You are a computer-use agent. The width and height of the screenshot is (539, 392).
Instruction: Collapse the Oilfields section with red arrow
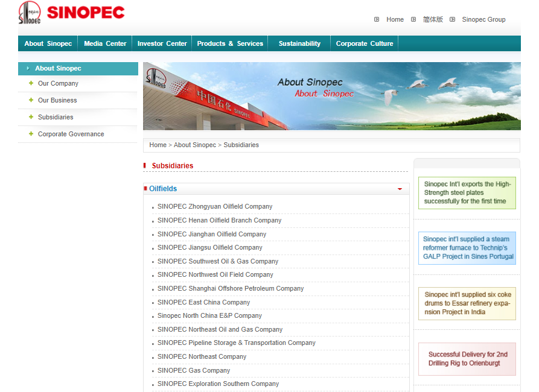(x=400, y=189)
